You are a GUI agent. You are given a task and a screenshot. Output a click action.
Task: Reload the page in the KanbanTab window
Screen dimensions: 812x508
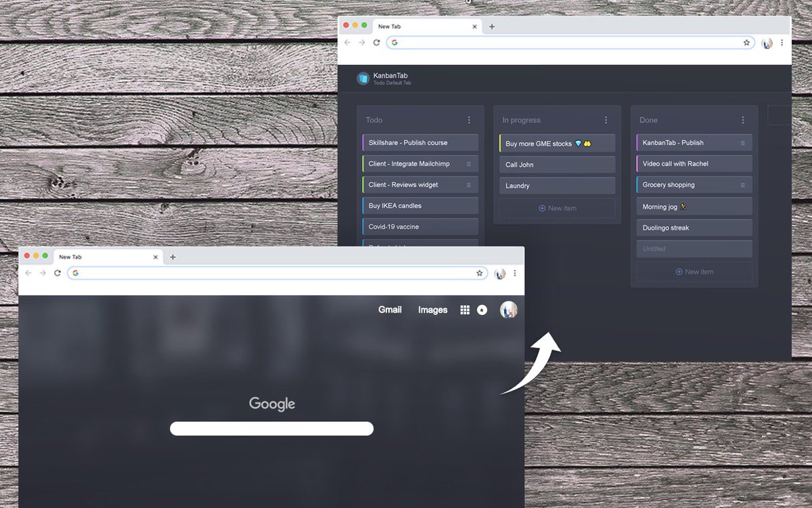(376, 42)
